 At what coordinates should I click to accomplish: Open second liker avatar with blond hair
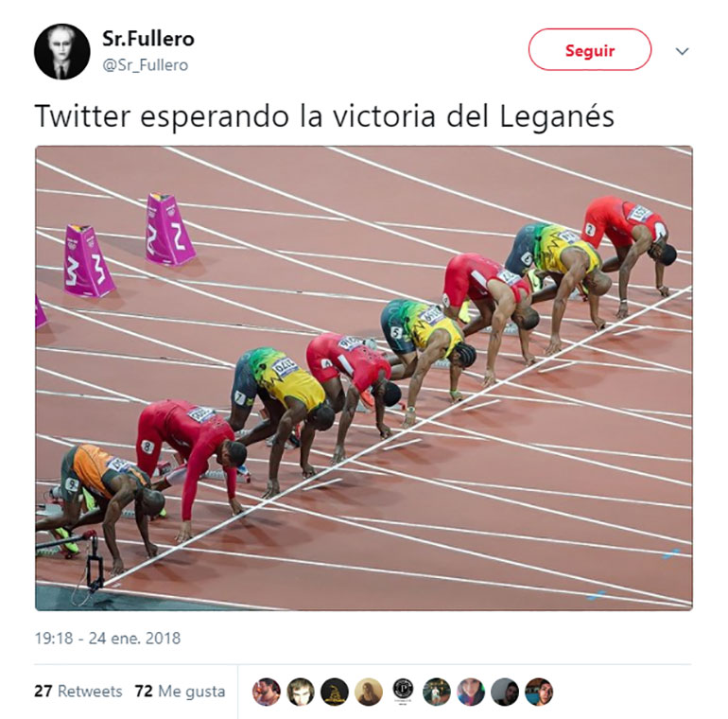(301, 692)
